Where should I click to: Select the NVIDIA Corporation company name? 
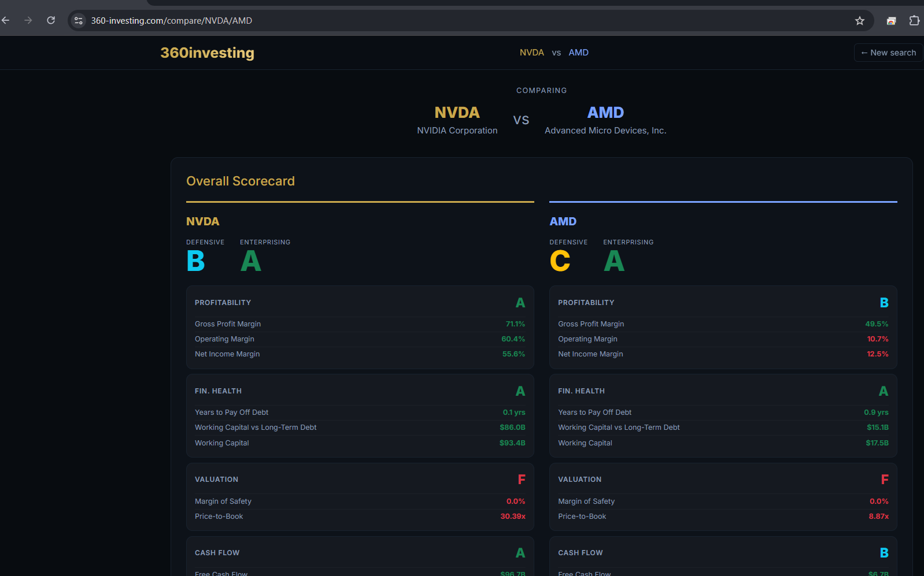click(x=457, y=131)
